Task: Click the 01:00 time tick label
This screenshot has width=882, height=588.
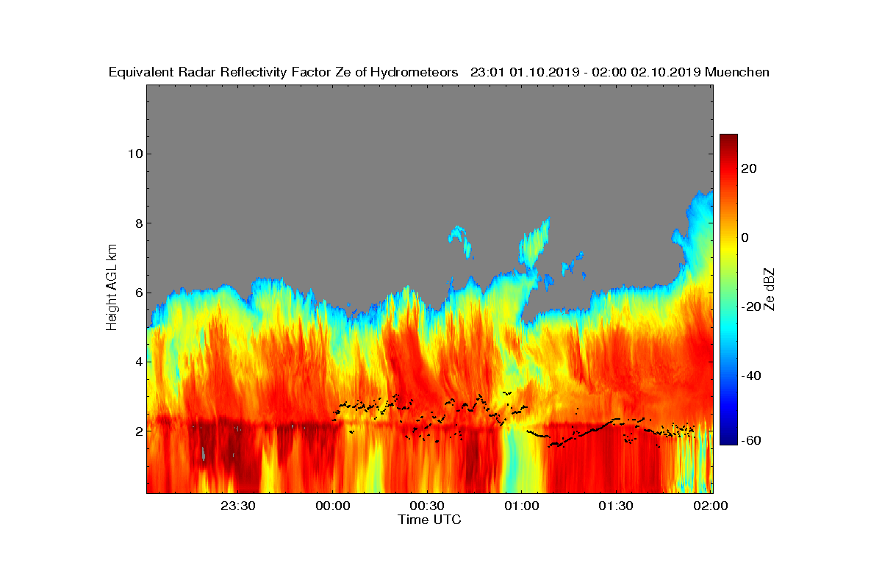Action: pyautogui.click(x=521, y=506)
